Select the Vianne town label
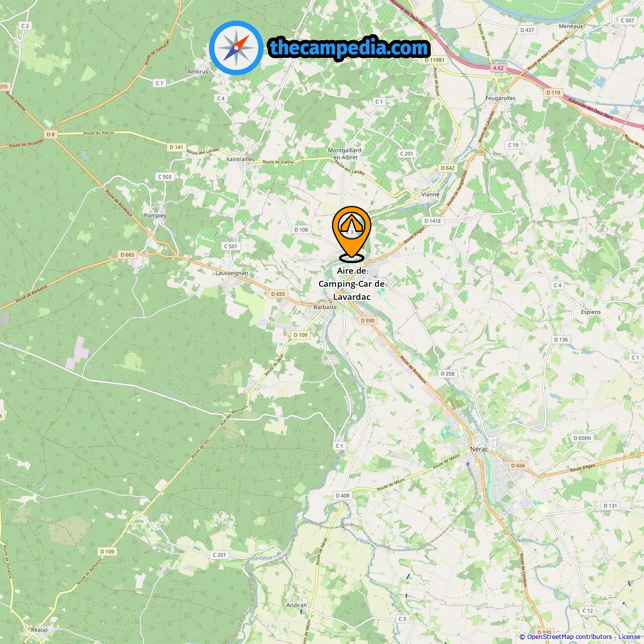This screenshot has width=644, height=644. (x=430, y=194)
